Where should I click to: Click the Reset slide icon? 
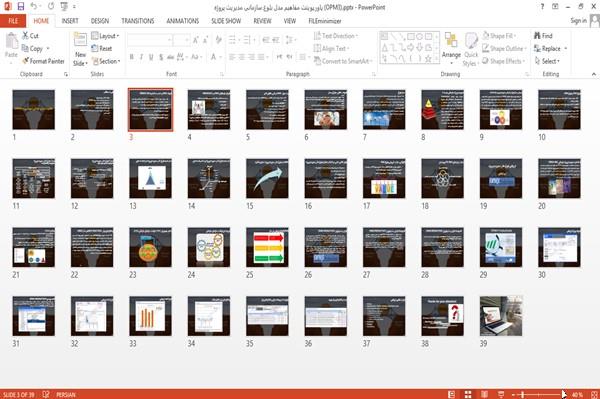95,48
